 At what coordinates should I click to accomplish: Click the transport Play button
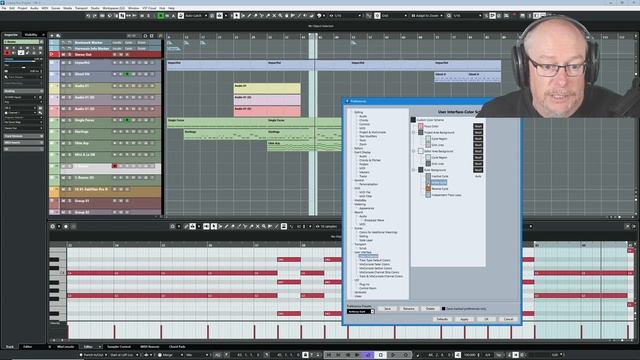pos(393,355)
